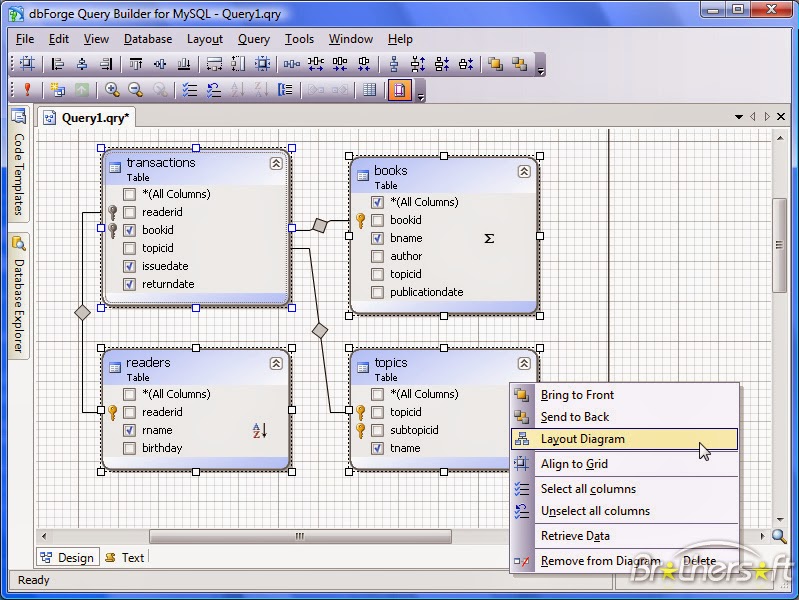Click Make Vertical Spacing Equal icon

(x=394, y=64)
